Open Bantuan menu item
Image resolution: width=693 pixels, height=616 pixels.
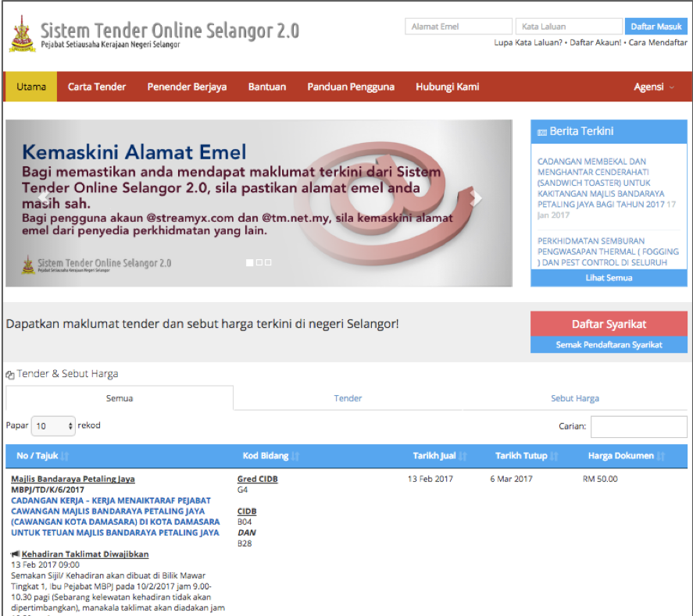pyautogui.click(x=267, y=87)
